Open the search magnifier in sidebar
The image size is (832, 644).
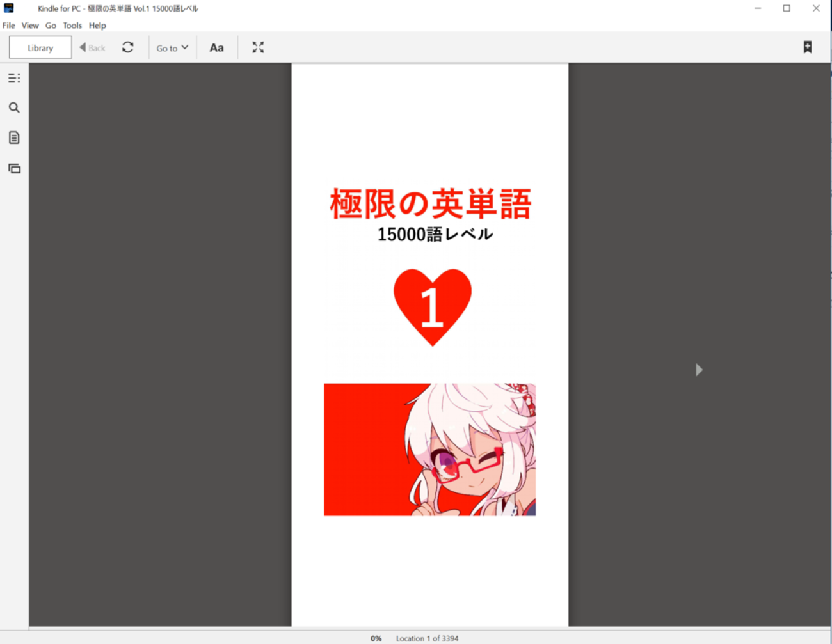click(x=14, y=108)
